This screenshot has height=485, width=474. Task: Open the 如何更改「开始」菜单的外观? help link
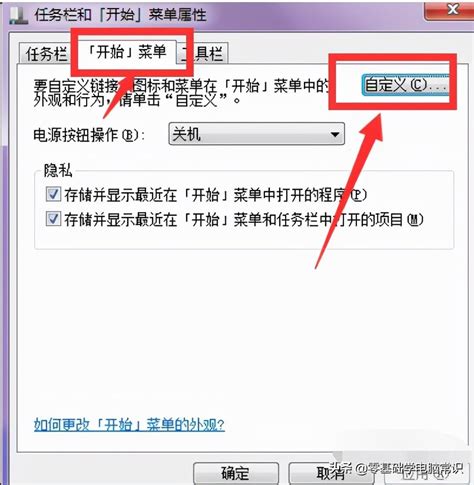(x=129, y=424)
